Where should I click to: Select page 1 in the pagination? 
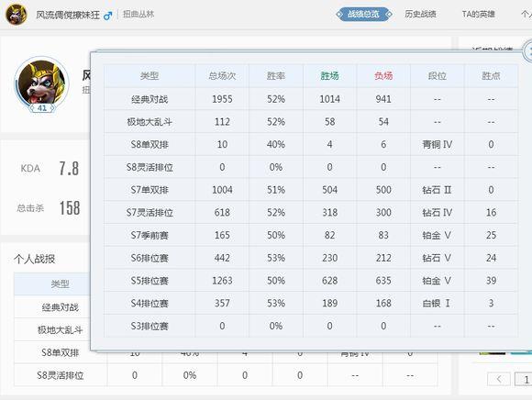524,379
